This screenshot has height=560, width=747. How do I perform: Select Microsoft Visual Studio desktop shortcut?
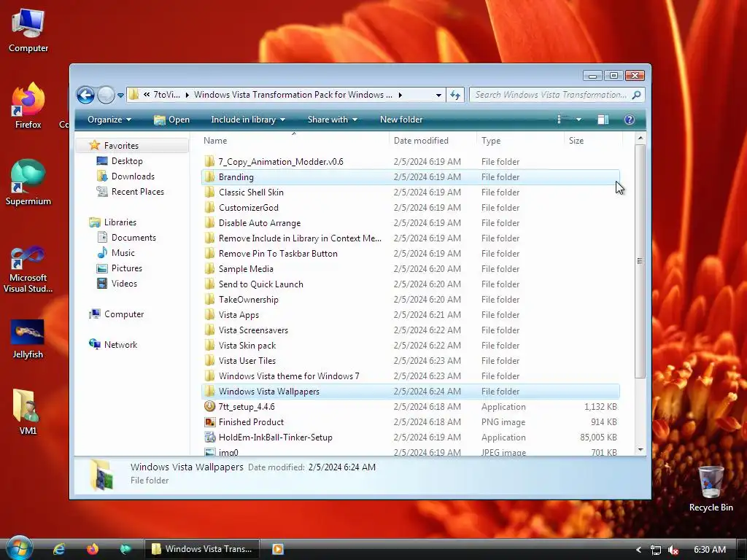click(28, 270)
